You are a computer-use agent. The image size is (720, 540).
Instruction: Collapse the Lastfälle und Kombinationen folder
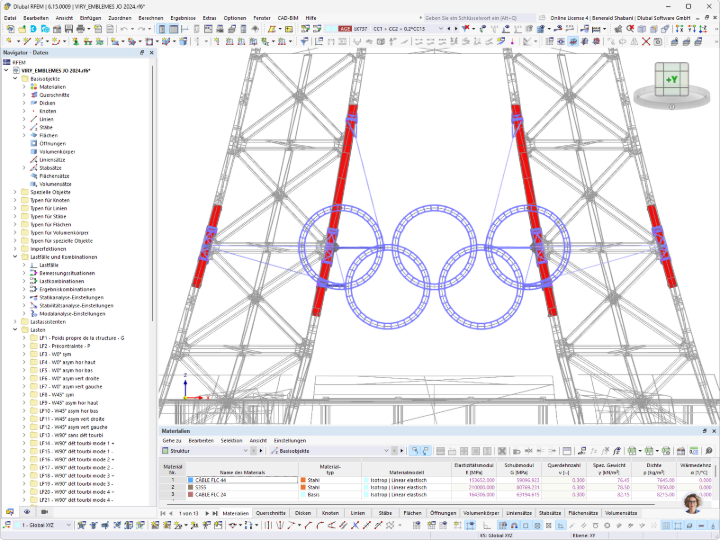[15, 257]
